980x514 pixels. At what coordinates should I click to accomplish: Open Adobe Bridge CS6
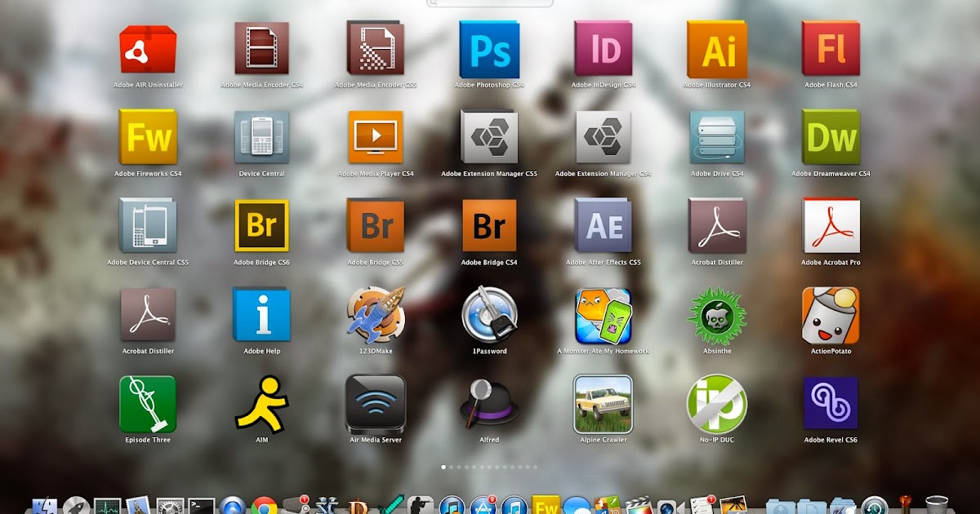(261, 227)
